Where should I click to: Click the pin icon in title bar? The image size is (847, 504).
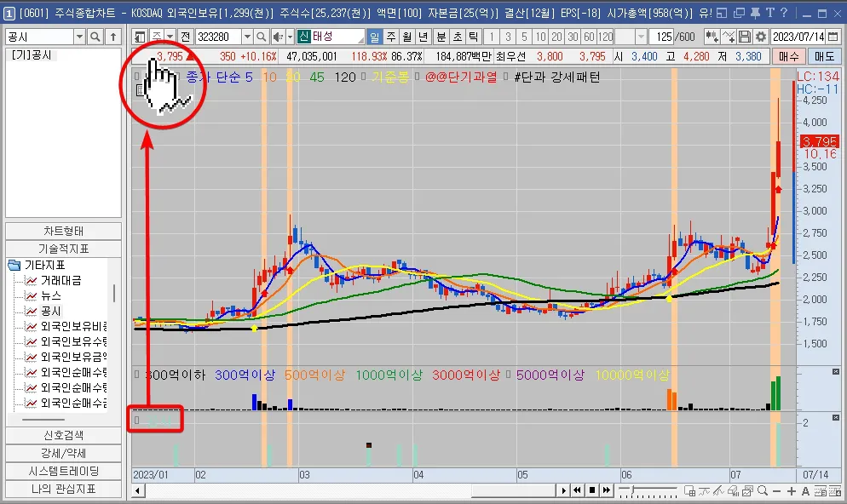755,13
